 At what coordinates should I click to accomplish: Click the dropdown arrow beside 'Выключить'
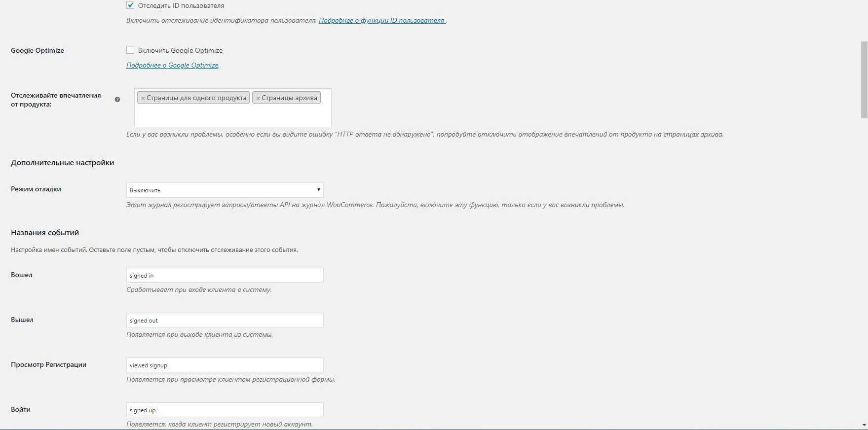(319, 190)
